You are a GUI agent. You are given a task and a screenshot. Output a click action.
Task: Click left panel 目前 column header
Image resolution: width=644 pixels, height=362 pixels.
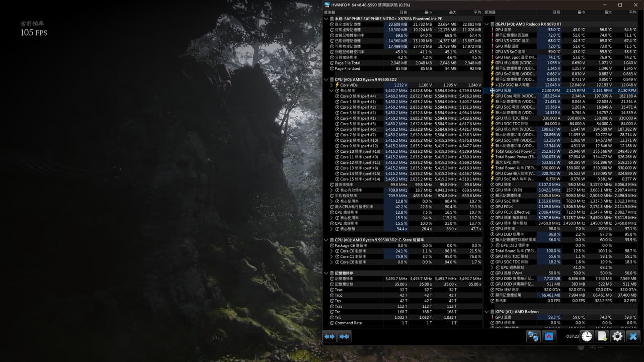404,12
